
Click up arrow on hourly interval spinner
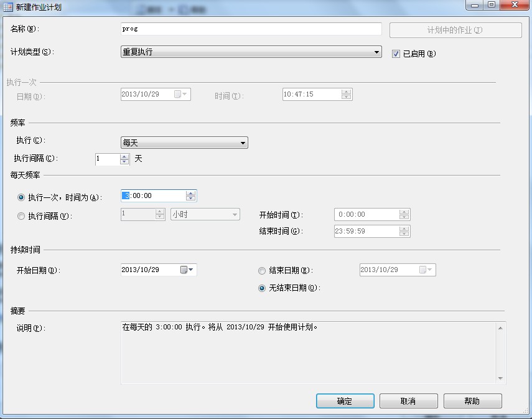(160, 212)
